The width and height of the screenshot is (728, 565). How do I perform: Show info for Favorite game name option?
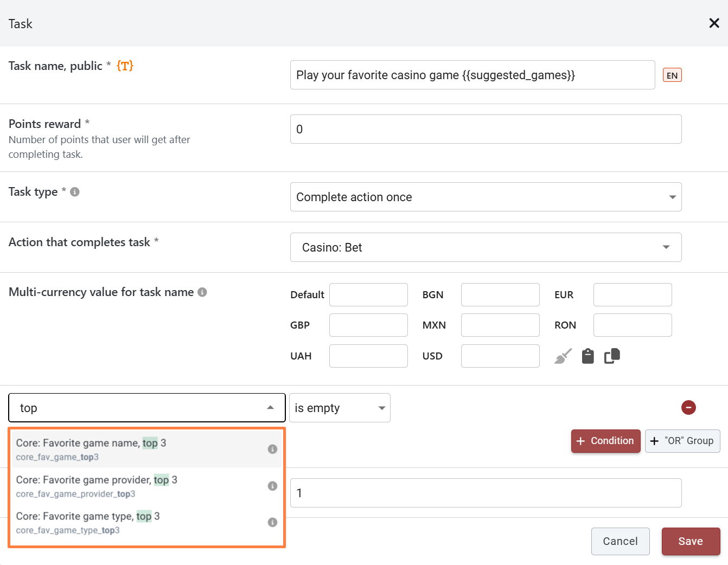(272, 449)
